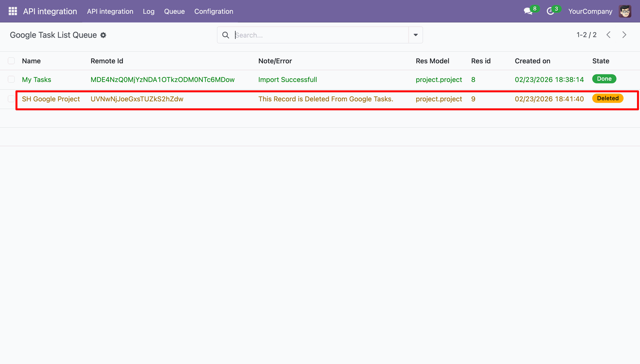Click the user avatar picture
This screenshot has height=364, width=640.
tap(625, 11)
